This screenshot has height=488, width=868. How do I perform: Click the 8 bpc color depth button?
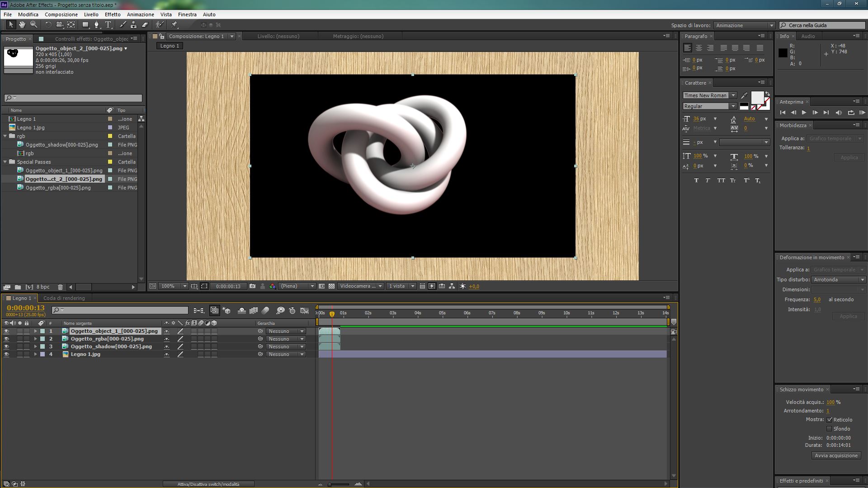(43, 287)
